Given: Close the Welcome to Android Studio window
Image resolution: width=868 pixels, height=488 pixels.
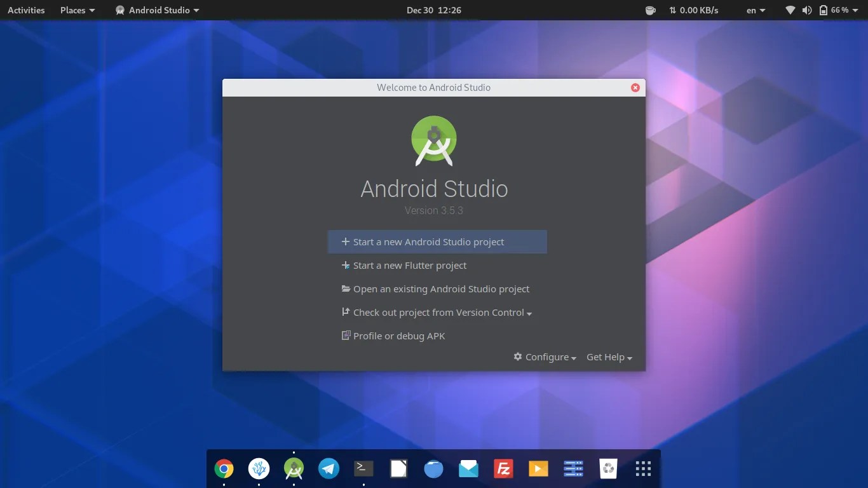Looking at the screenshot, I should point(635,88).
